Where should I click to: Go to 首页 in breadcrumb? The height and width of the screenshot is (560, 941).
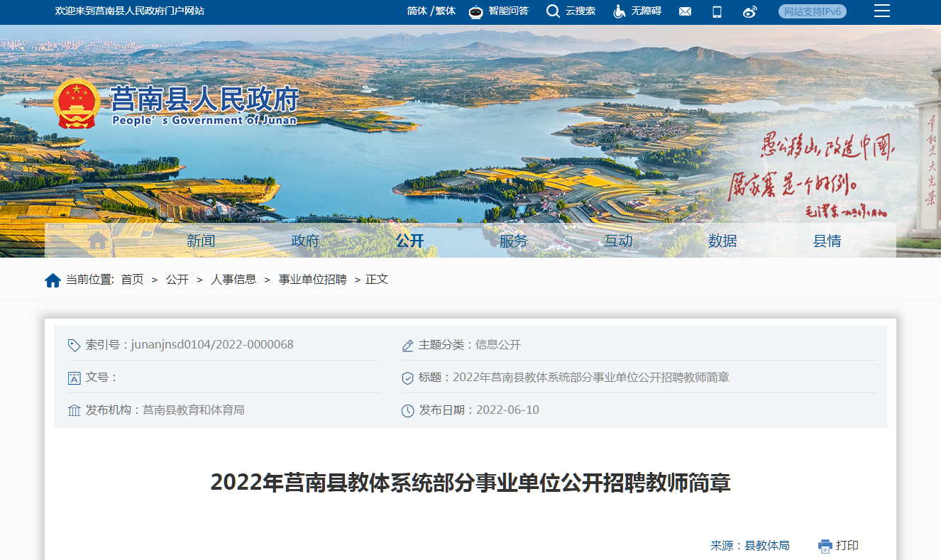[132, 280]
